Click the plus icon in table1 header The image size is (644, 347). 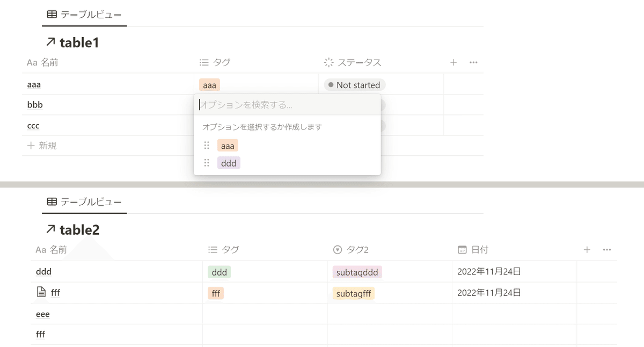pyautogui.click(x=453, y=62)
